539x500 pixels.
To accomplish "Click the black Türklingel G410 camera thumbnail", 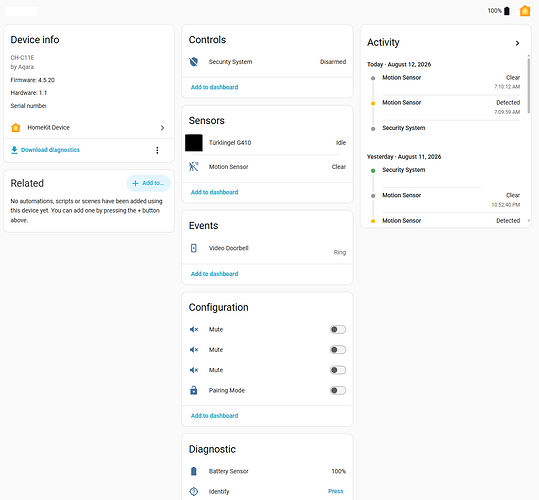I will click(x=194, y=143).
